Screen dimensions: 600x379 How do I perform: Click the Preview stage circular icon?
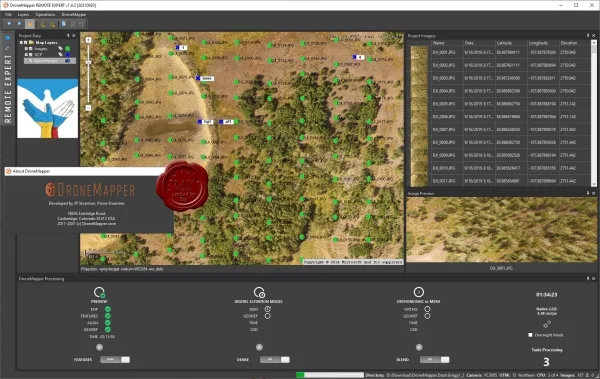tap(99, 292)
